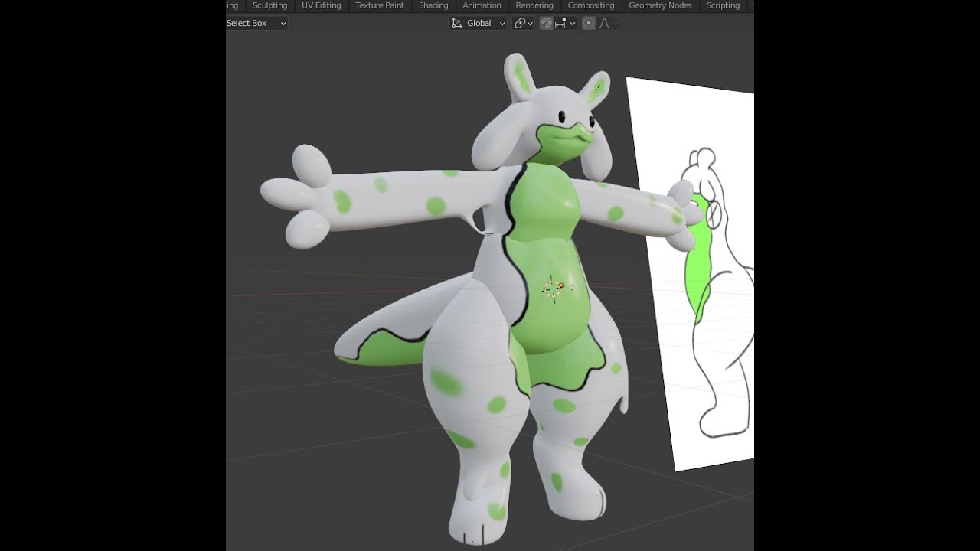Image resolution: width=980 pixels, height=551 pixels.
Task: Switch to the Animation workspace tab
Action: [x=482, y=5]
